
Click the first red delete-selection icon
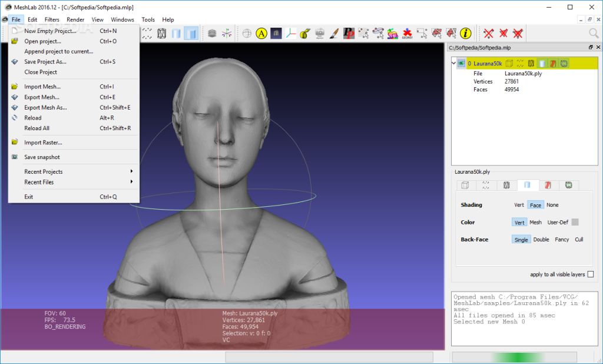pos(489,34)
